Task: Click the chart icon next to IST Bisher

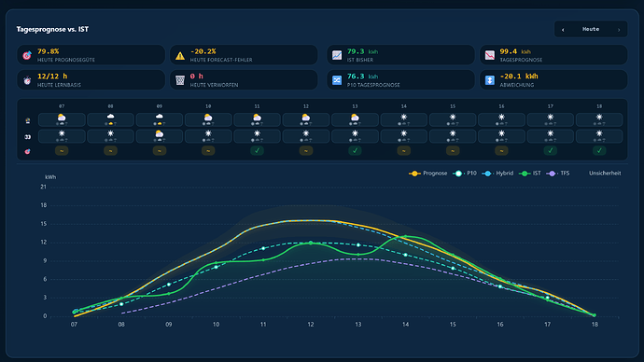Action: [x=337, y=55]
